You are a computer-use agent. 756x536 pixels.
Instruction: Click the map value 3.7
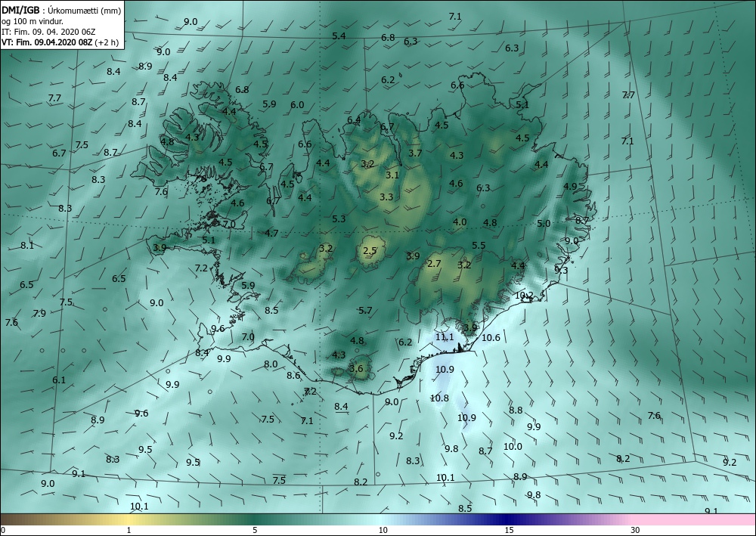click(x=415, y=153)
